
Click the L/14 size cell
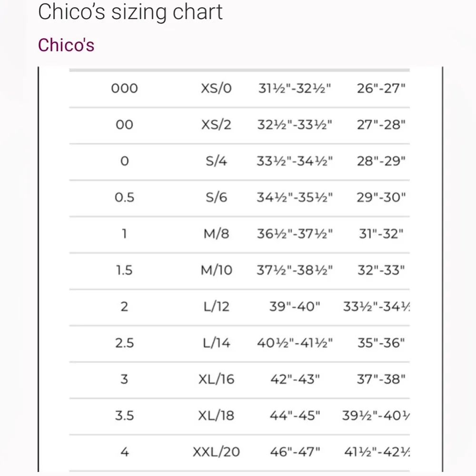[217, 343]
